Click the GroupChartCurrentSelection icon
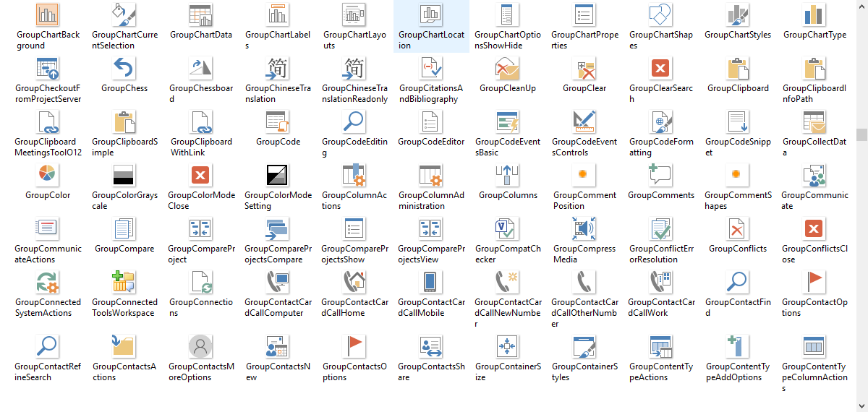This screenshot has height=412, width=868. point(124,14)
